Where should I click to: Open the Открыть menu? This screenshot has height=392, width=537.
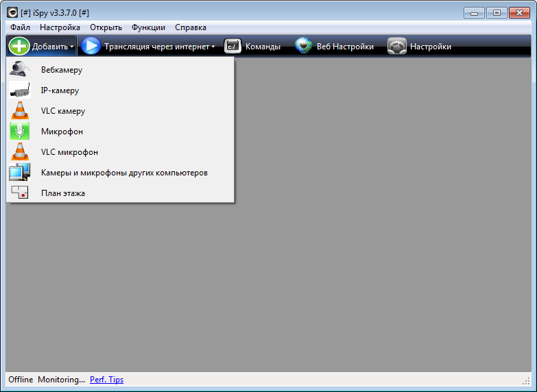[106, 27]
